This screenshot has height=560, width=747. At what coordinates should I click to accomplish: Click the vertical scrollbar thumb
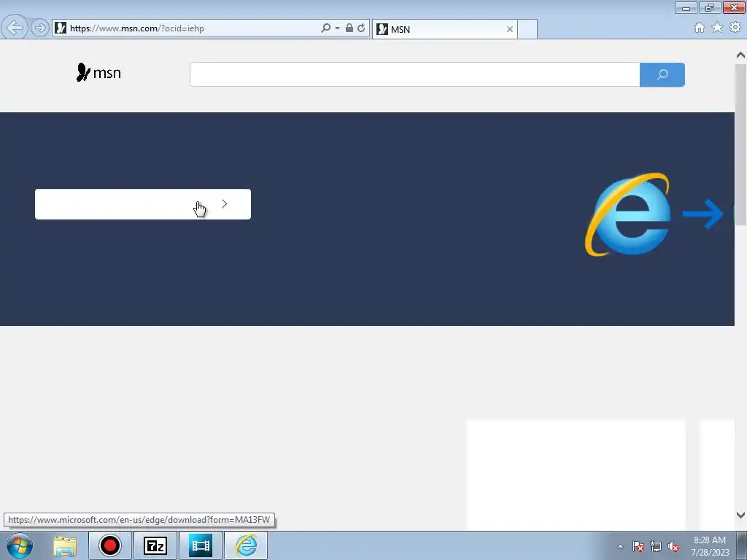[740, 144]
